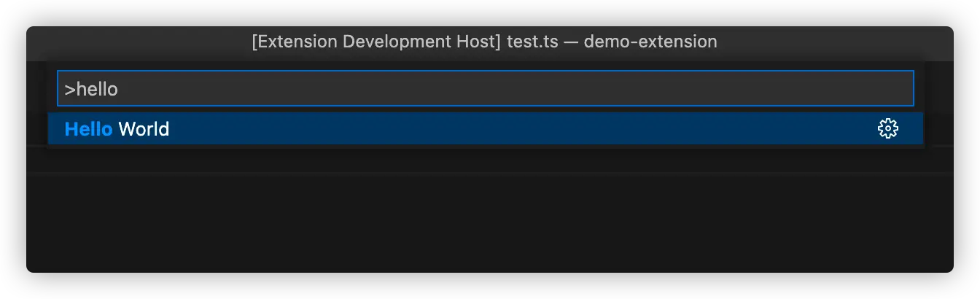The height and width of the screenshot is (299, 980).
Task: Focus the command palette input field
Action: coord(485,88)
